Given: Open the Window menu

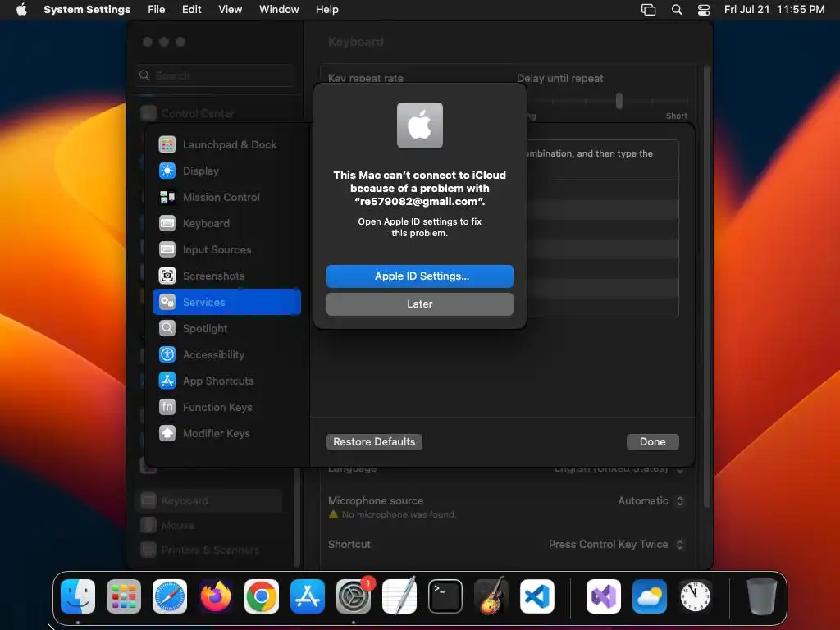Looking at the screenshot, I should [279, 10].
